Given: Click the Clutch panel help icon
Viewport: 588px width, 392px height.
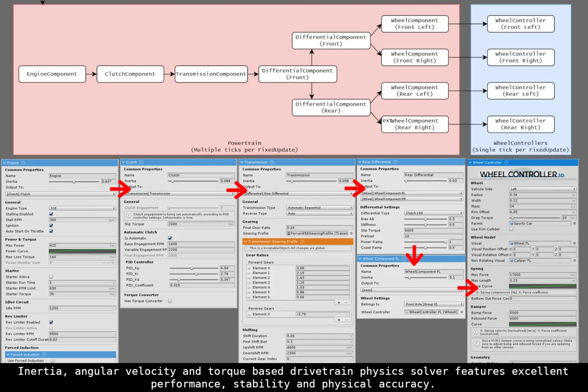Looking at the screenshot, I should click(142, 162).
